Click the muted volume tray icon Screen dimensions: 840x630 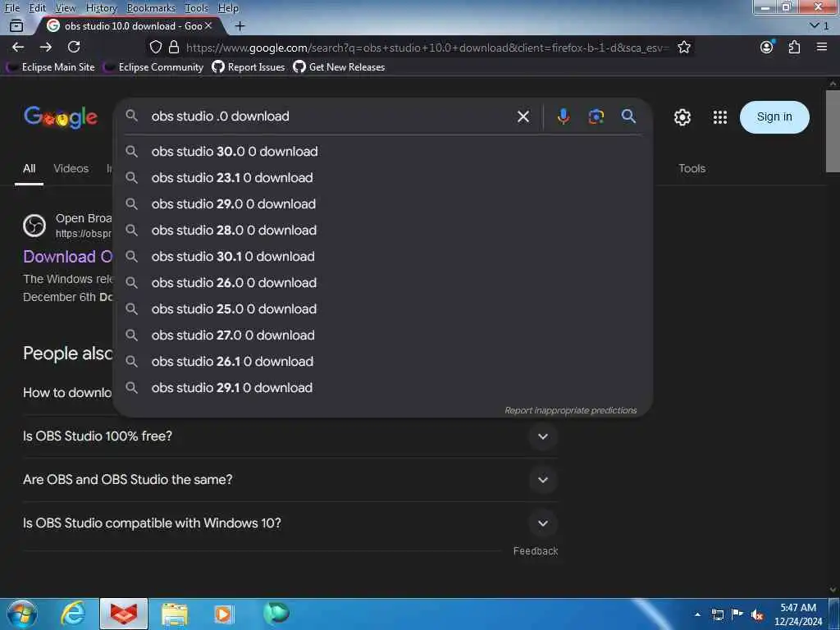pos(757,614)
